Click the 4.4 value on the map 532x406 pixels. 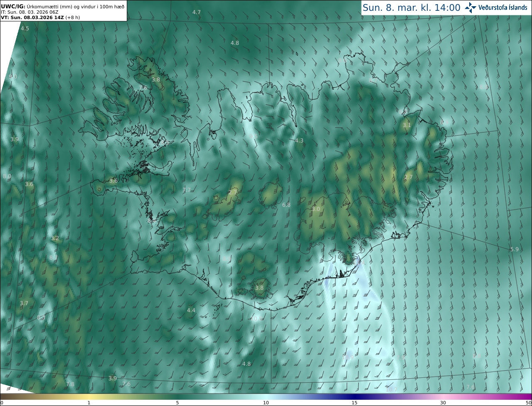click(x=191, y=311)
